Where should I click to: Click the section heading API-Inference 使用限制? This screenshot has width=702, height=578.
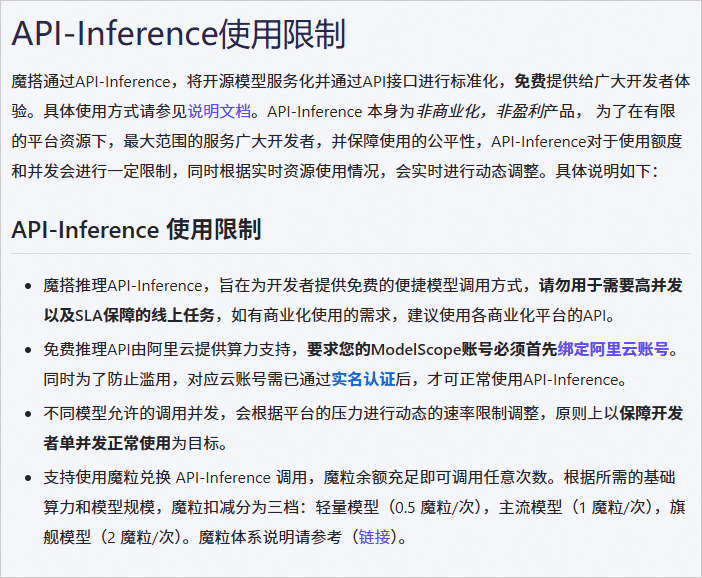[x=136, y=229]
